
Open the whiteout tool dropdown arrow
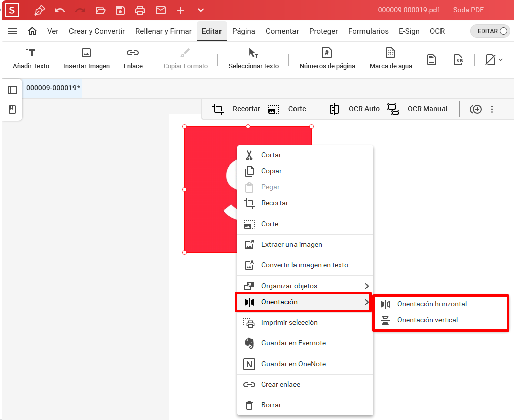pos(501,60)
